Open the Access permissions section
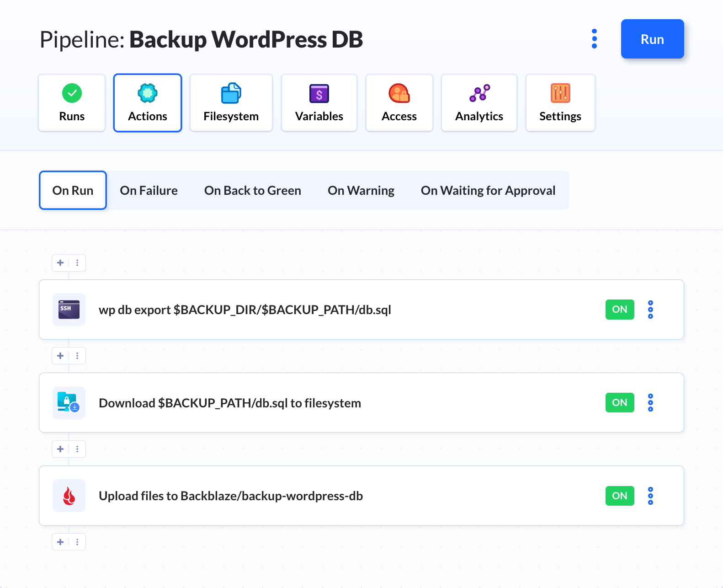This screenshot has height=588, width=723. [x=399, y=103]
